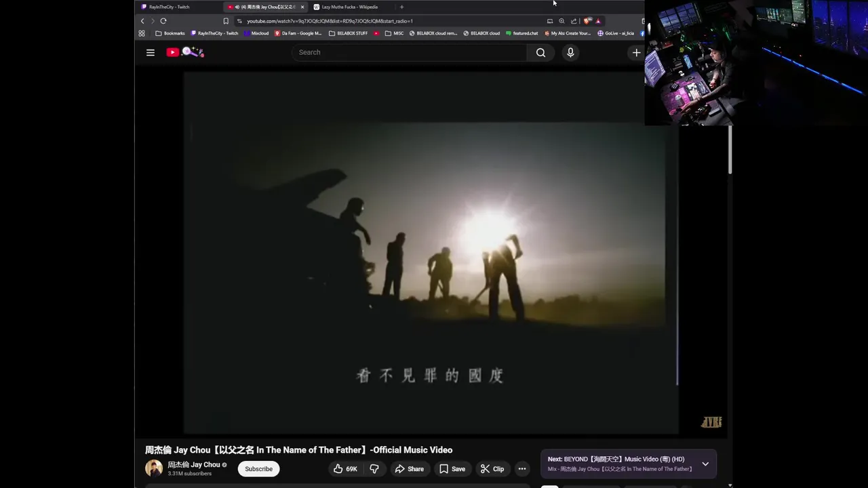Viewport: 868px width, 488px height.
Task: Click the 周杰倫 Jay Chou channel name
Action: [194, 465]
